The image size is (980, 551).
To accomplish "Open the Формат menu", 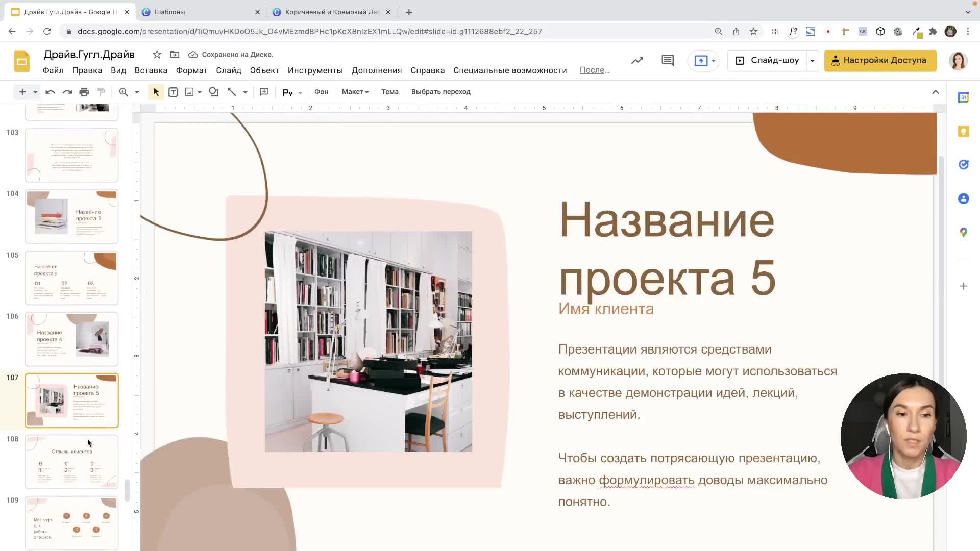I will click(192, 70).
